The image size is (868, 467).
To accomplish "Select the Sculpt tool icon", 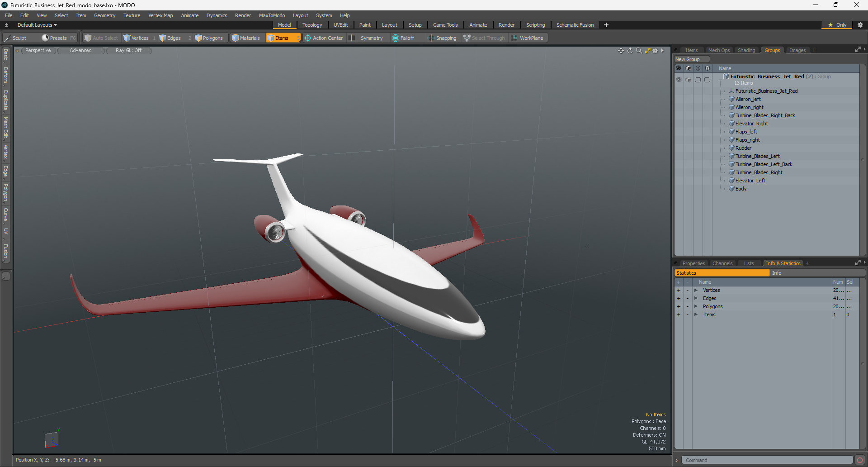I will coord(8,38).
